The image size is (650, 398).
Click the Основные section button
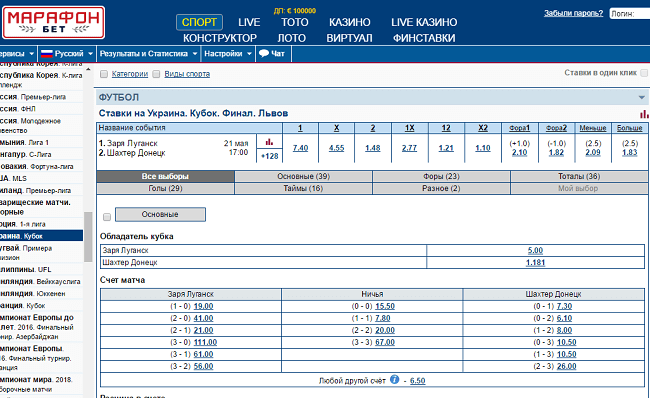(160, 214)
